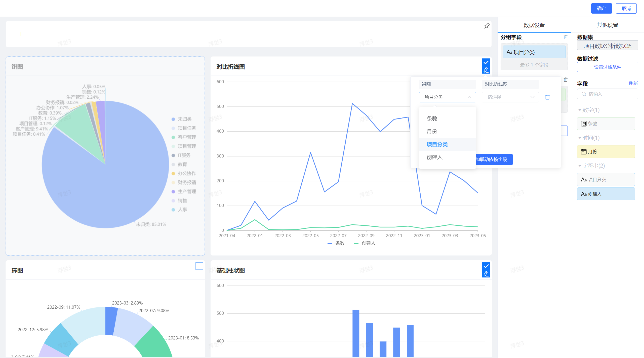Select the 项目分类 field under 字符串
644x358 pixels.
[606, 180]
